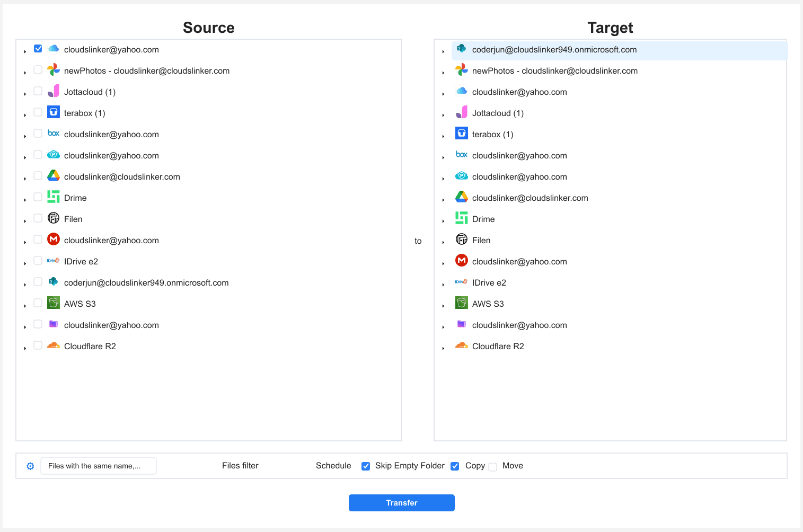Viewport: 803px width, 532px height.
Task: Click the IDrive e2 icon in Target
Action: pyautogui.click(x=462, y=281)
